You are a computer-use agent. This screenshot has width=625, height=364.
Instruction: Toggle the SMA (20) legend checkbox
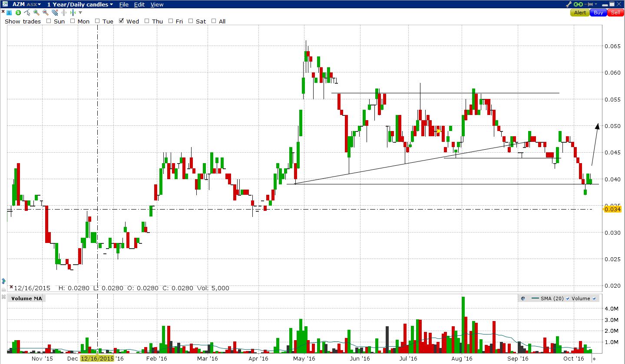click(567, 298)
